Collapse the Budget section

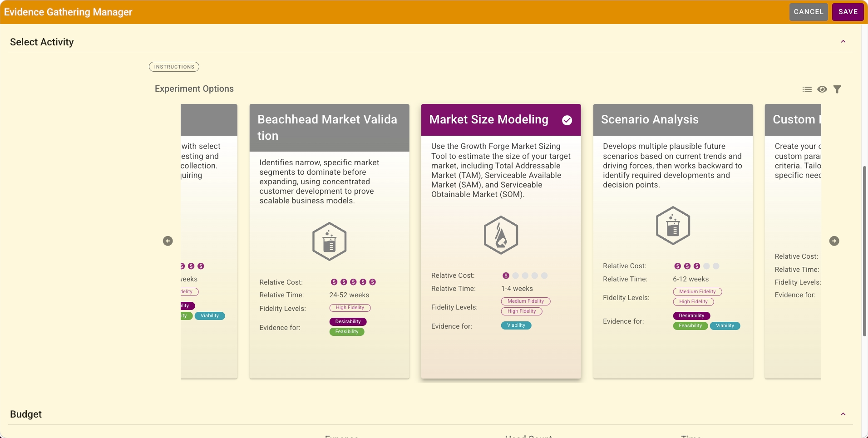[843, 414]
